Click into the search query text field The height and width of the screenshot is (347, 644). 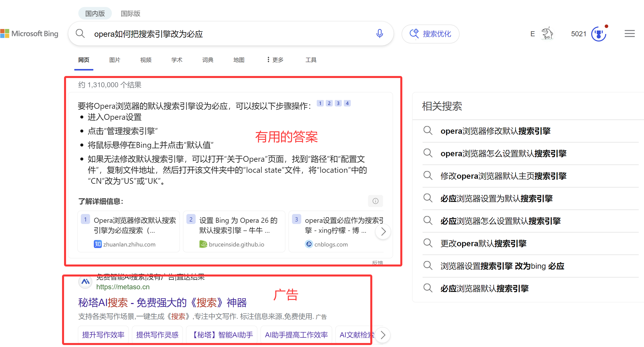coord(225,34)
